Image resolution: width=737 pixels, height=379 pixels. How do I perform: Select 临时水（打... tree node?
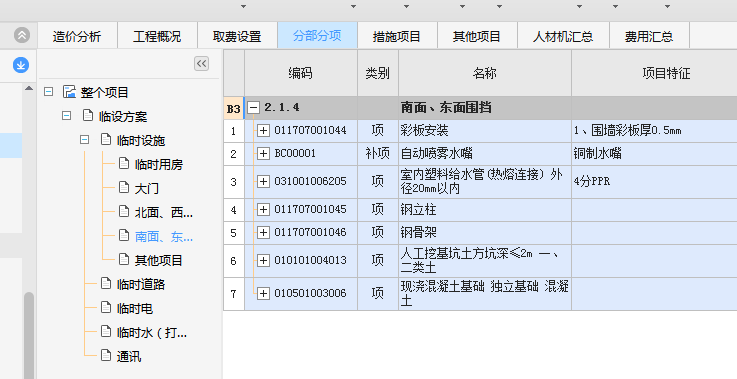pyautogui.click(x=152, y=332)
